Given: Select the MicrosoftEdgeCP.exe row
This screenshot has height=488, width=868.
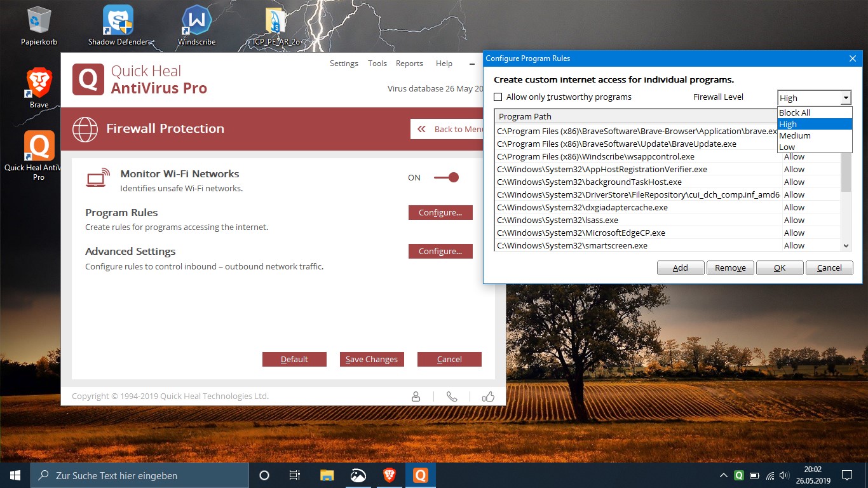Looking at the screenshot, I should (x=668, y=233).
